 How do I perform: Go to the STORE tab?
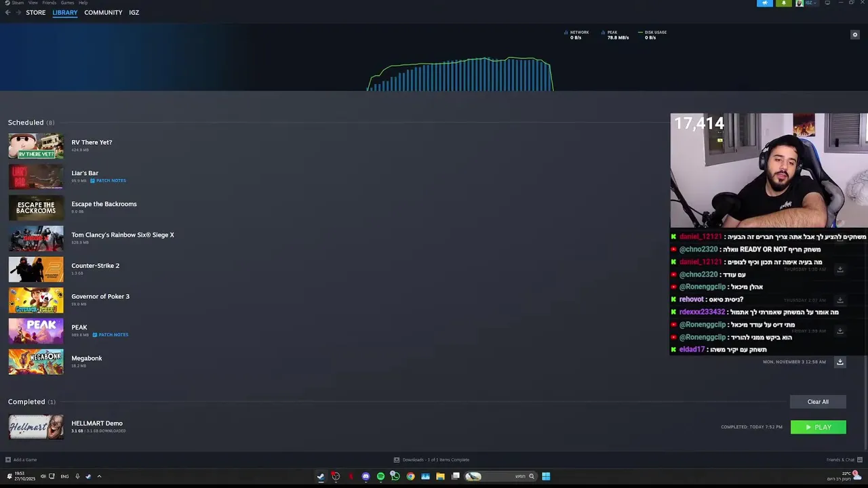(36, 12)
